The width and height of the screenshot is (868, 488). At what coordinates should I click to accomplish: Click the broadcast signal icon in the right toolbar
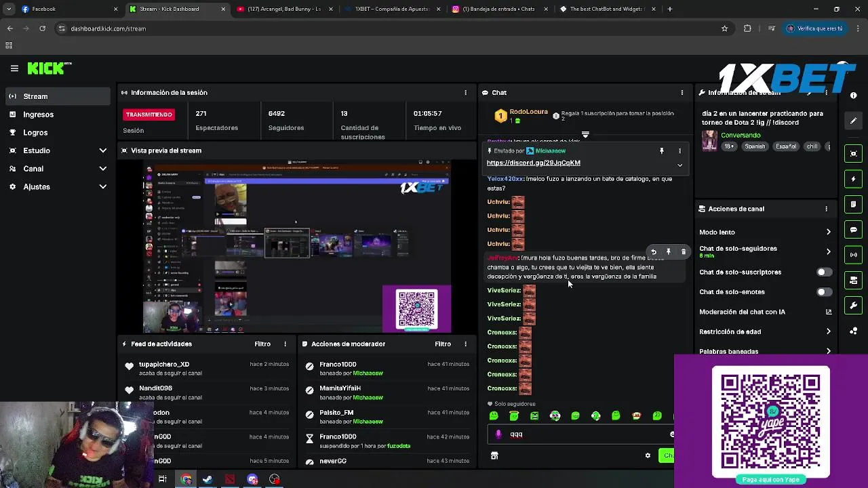(854, 255)
